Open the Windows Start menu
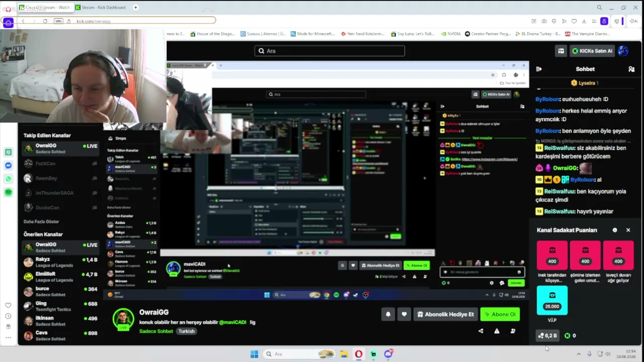 click(254, 354)
